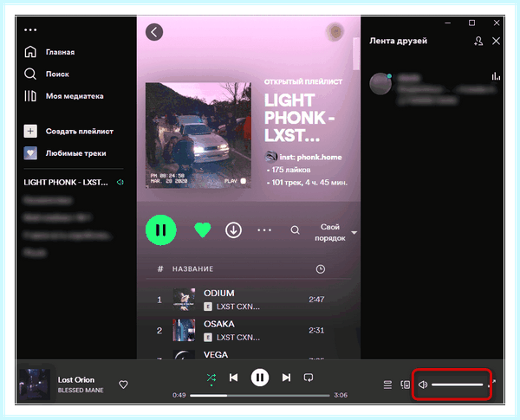Sort by НАЗВАНИЕ column header
Image resolution: width=520 pixels, height=420 pixels.
coord(192,268)
